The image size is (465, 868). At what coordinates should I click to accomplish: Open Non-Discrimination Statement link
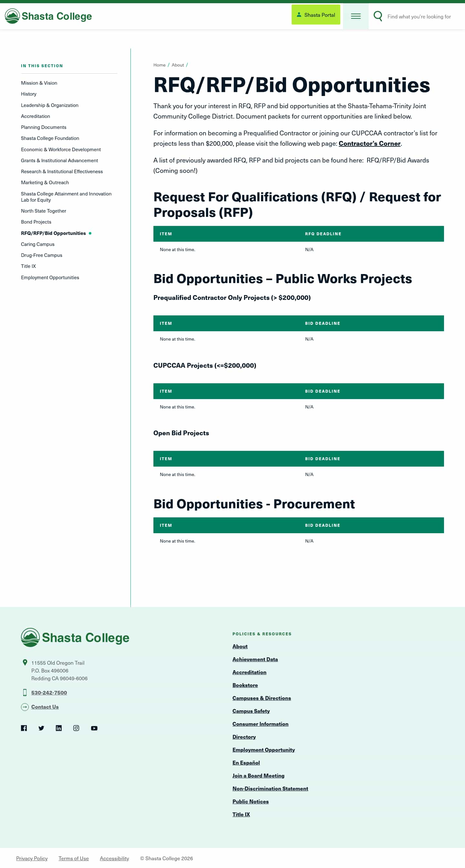pos(270,788)
